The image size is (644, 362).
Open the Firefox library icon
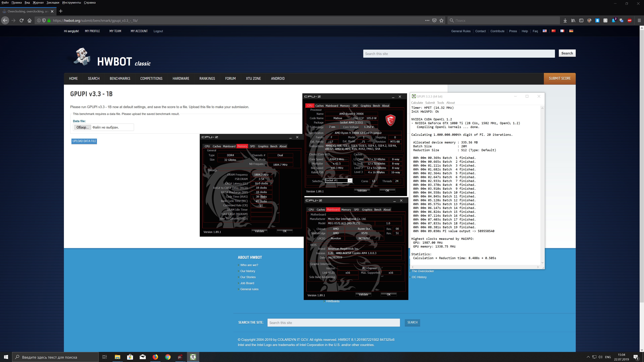[x=573, y=20]
